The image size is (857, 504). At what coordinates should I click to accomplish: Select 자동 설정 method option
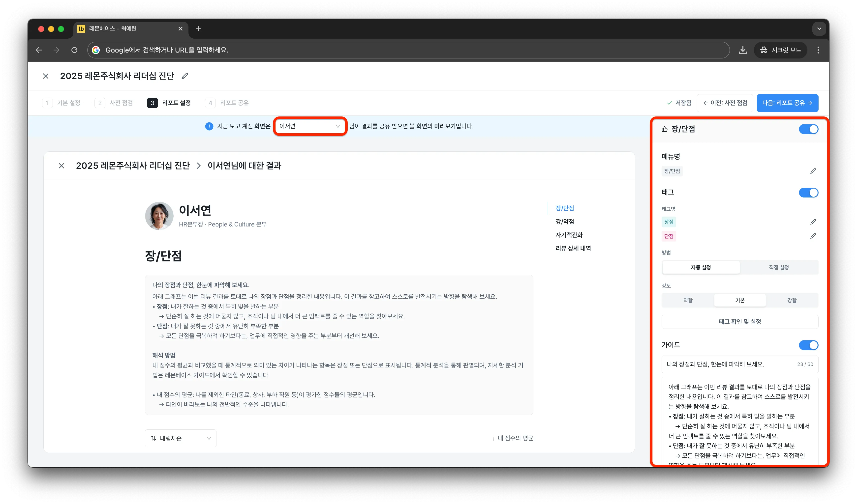click(701, 267)
